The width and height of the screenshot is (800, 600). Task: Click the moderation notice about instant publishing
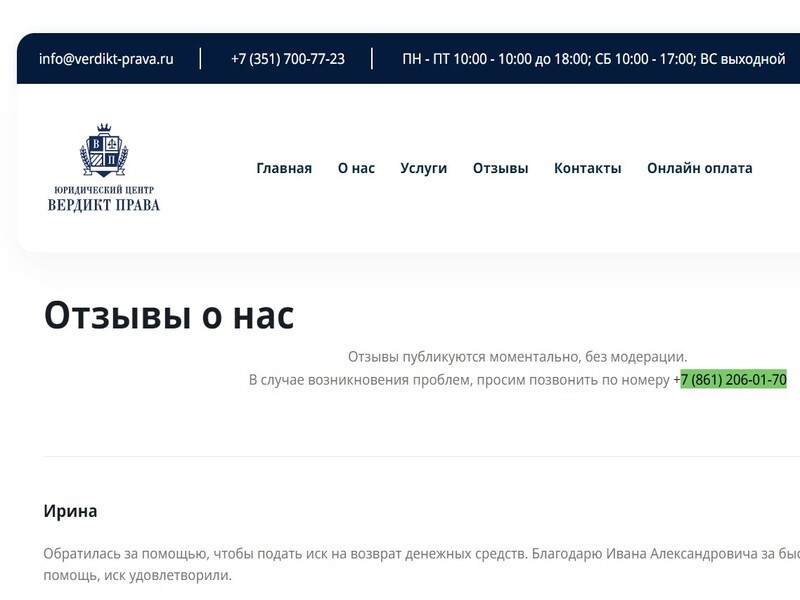(517, 357)
